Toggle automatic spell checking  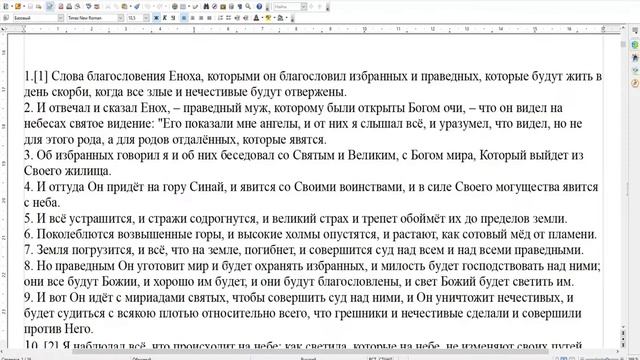point(96,7)
